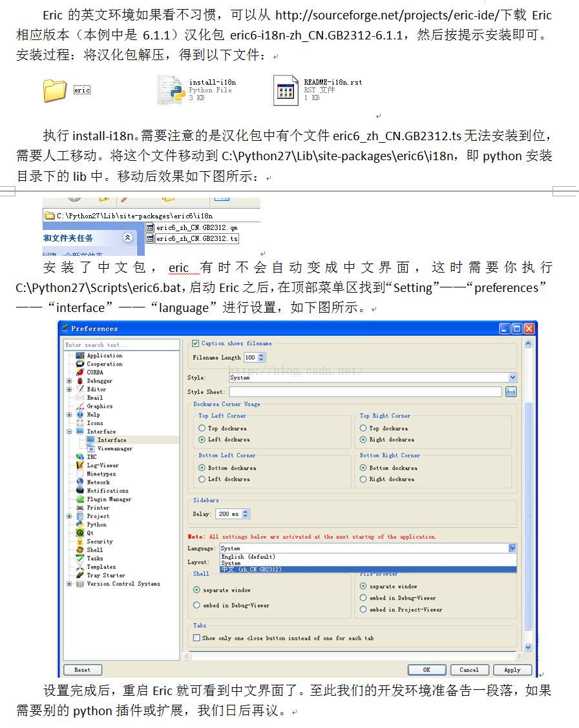Expand the Debugger tree node
The image size is (579, 728).
(x=69, y=380)
